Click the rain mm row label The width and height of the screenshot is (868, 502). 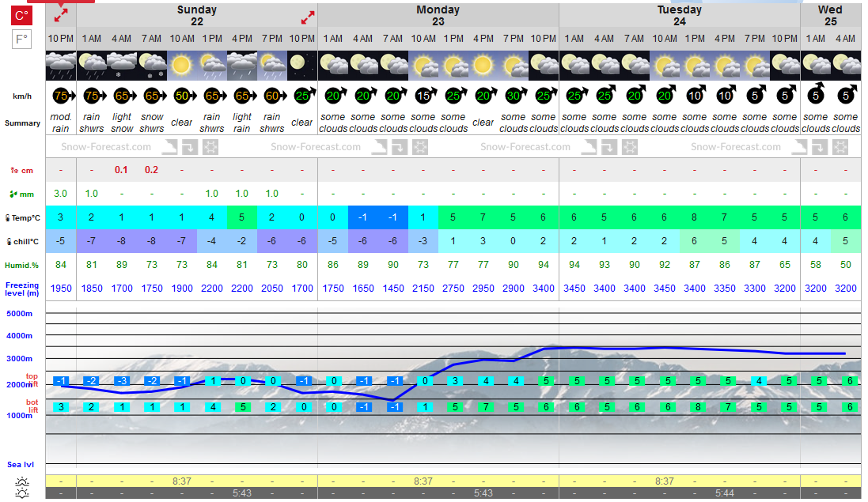click(22, 194)
